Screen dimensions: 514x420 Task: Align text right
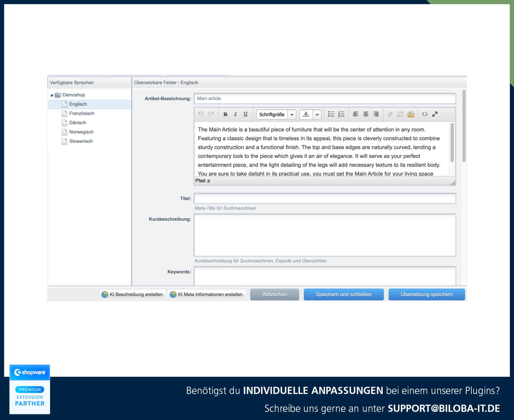click(x=376, y=114)
